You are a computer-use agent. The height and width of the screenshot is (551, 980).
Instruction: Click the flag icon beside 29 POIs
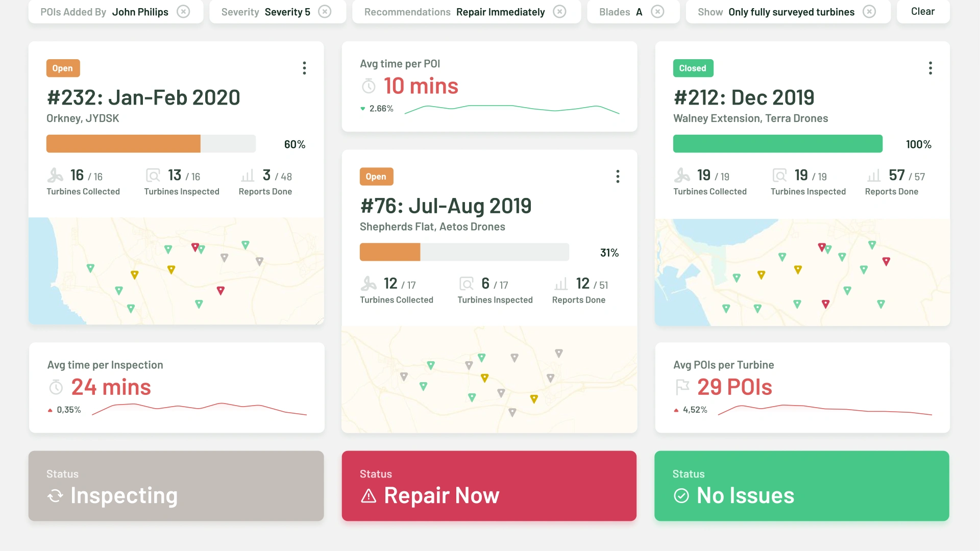tap(682, 387)
